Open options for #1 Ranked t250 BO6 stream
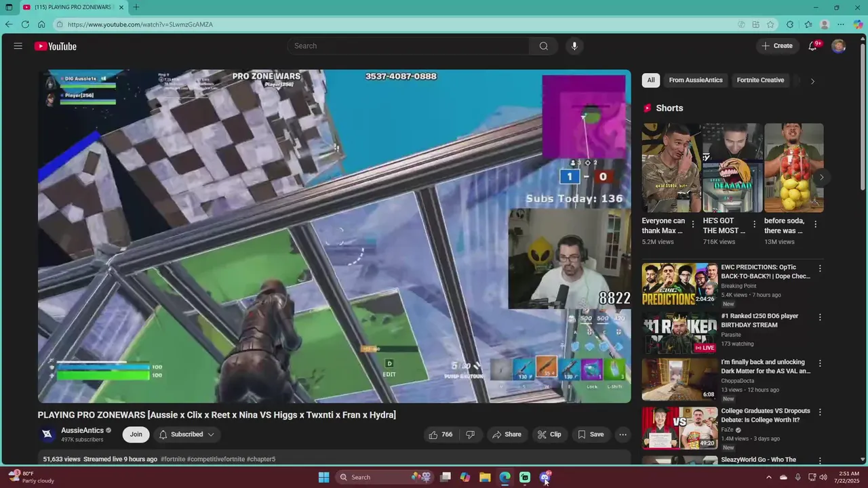 point(820,317)
